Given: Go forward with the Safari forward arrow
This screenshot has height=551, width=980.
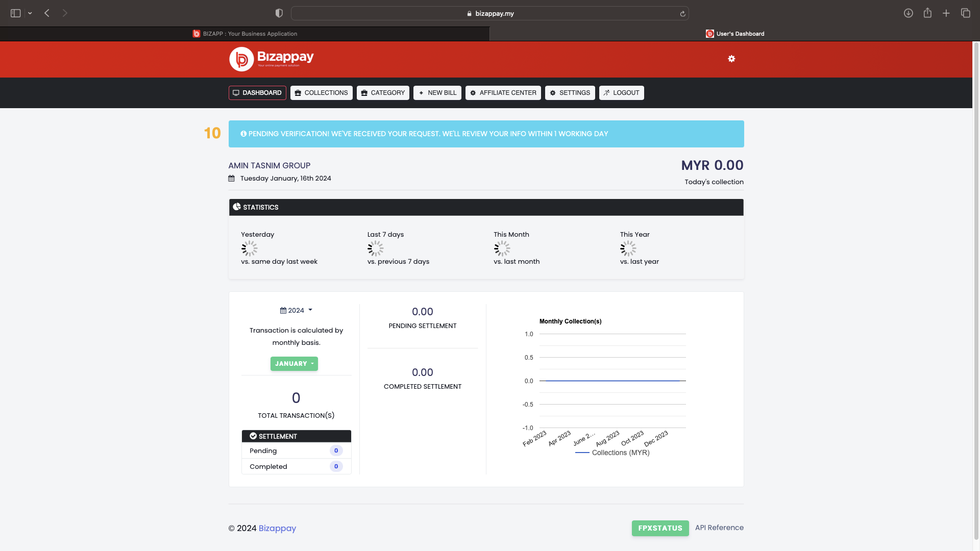Looking at the screenshot, I should pos(65,13).
